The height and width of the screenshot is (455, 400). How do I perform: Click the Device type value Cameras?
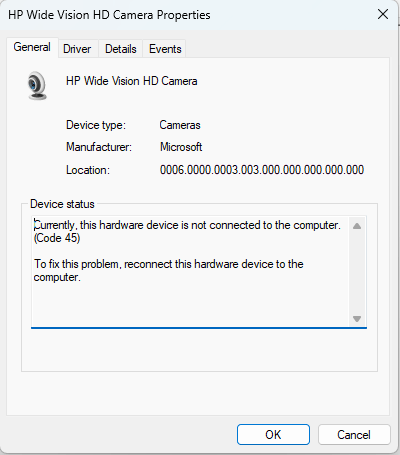point(180,125)
